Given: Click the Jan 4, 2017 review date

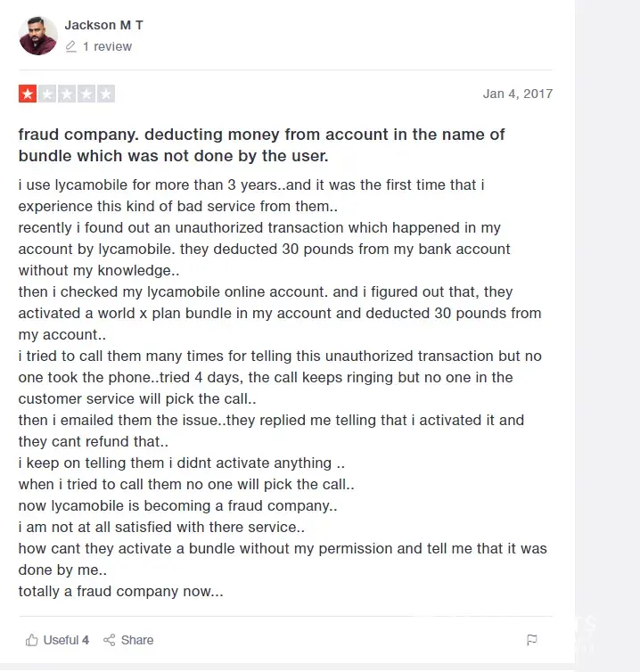Looking at the screenshot, I should pyautogui.click(x=517, y=94).
